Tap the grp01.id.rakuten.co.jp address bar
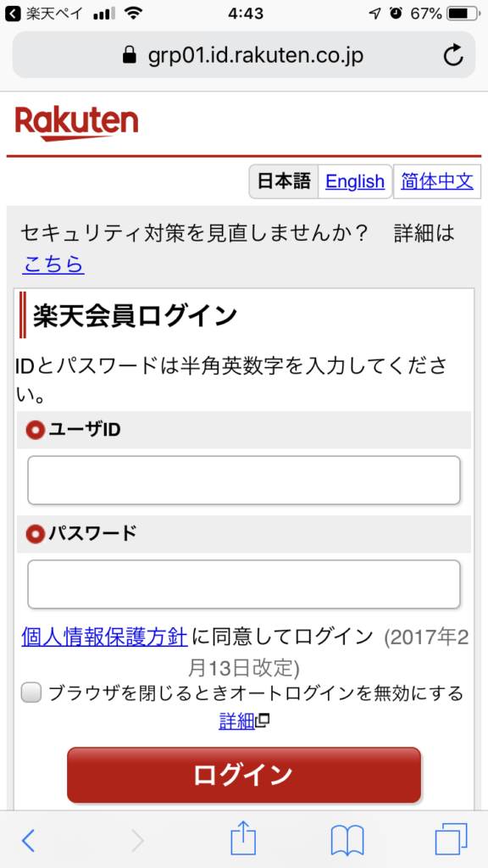 point(244,55)
